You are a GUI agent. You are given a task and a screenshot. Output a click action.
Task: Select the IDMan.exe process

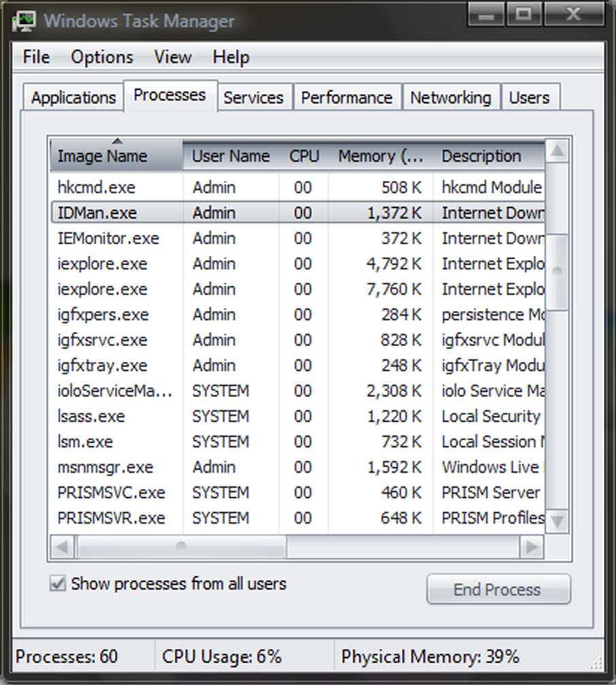coord(298,213)
